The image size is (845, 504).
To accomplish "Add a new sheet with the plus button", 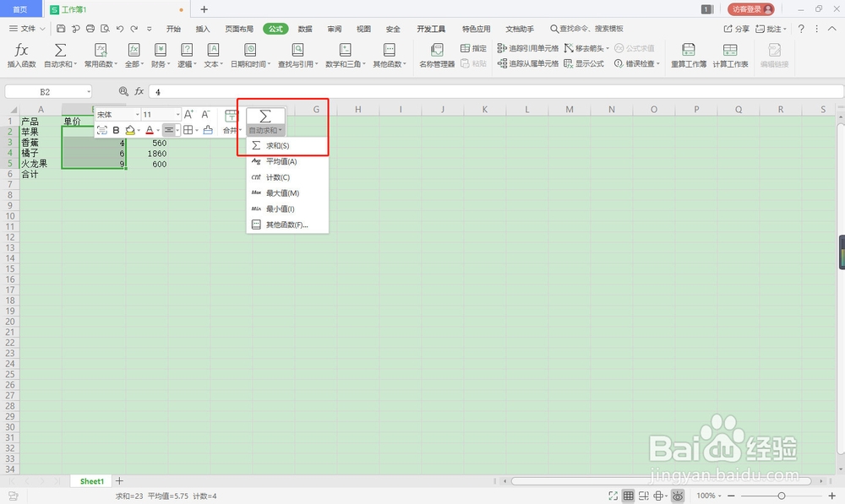I will coord(120,481).
